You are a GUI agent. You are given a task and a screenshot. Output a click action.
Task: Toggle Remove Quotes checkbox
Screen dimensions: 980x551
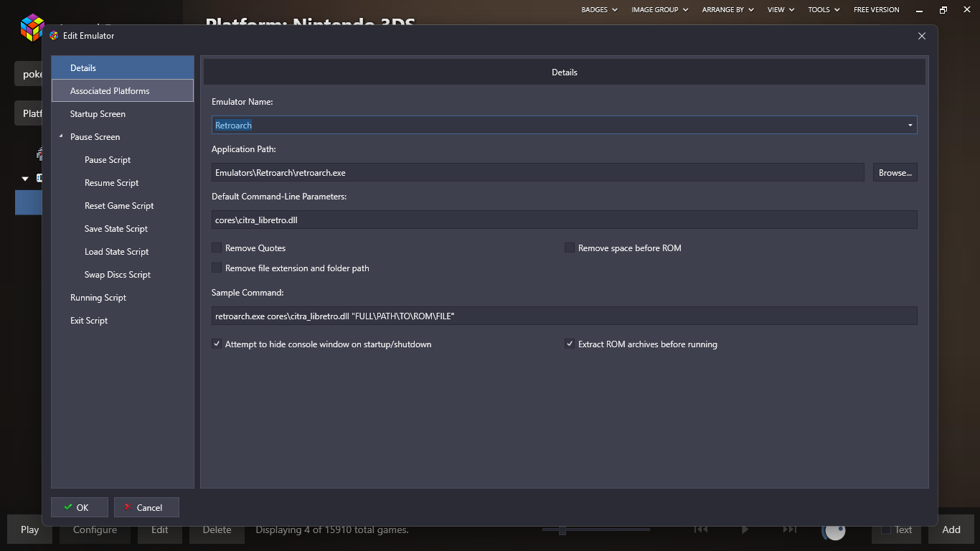coord(217,248)
